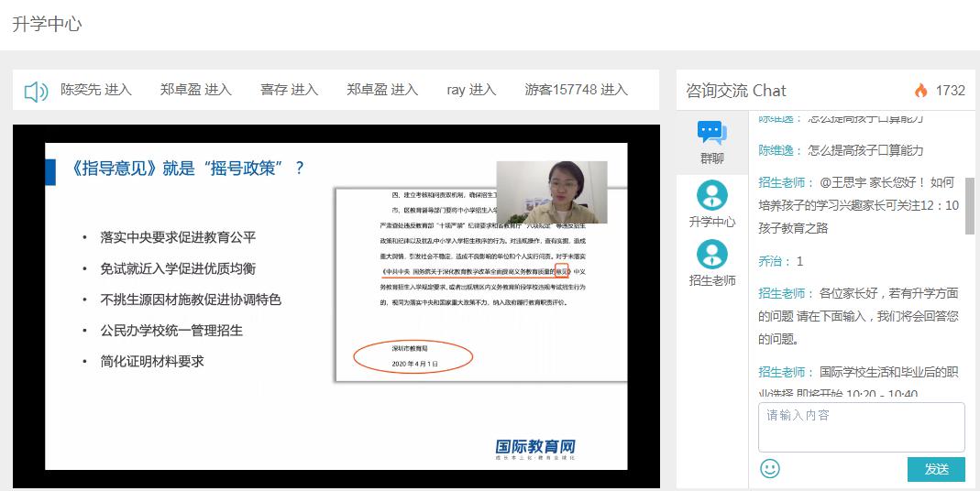Image resolution: width=980 pixels, height=491 pixels.
Task: Click the bullet 不挑生源因材施教促进协调特色
Action: [x=191, y=300]
